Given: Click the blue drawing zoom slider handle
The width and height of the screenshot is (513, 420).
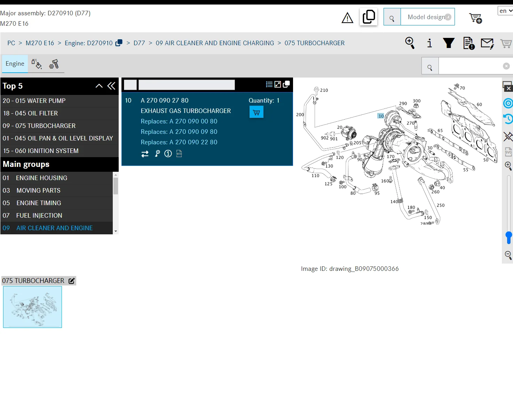Looking at the screenshot, I should (509, 237).
